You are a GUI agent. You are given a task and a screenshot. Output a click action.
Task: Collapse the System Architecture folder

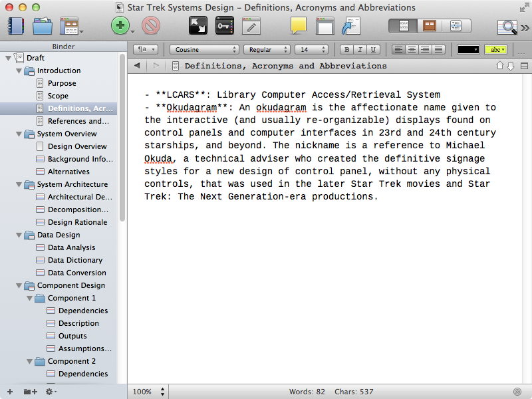click(19, 185)
